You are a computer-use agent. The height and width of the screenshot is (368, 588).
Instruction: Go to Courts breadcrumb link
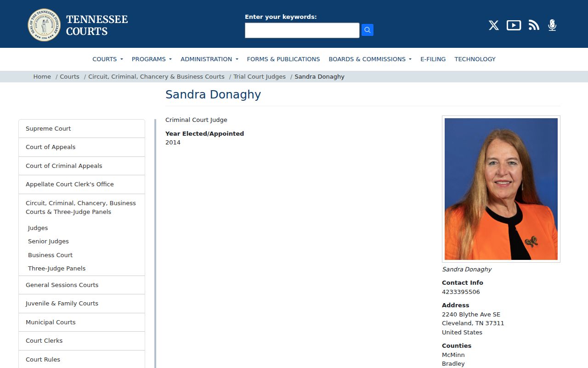(x=69, y=77)
